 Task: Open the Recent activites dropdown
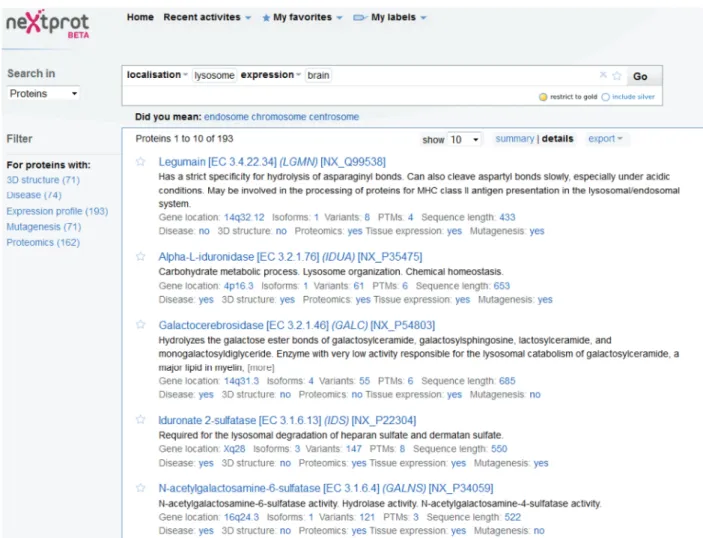[207, 17]
